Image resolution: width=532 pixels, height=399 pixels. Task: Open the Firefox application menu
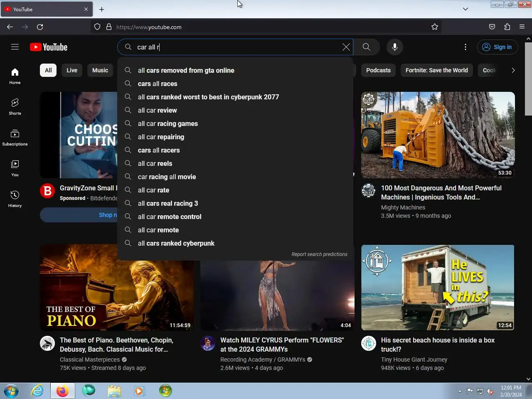(522, 27)
